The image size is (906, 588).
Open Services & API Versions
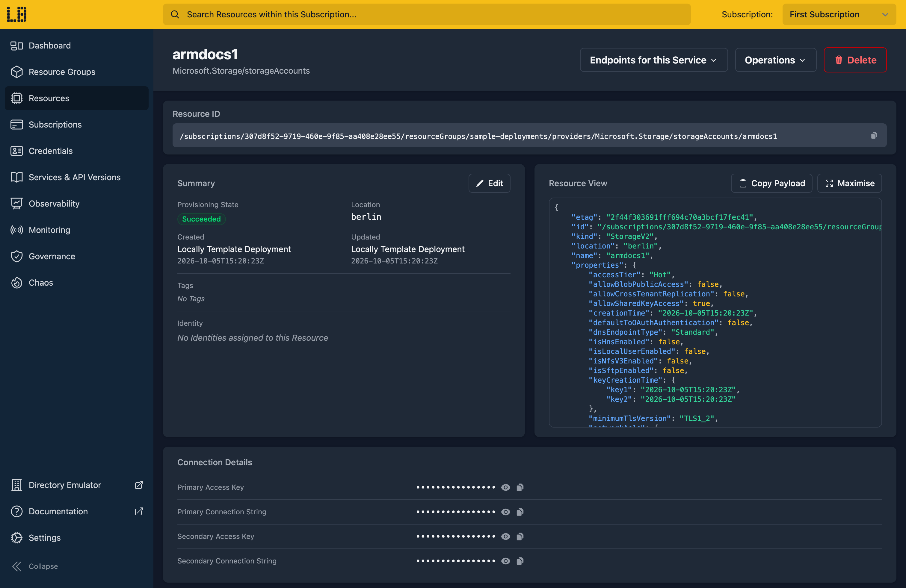pyautogui.click(x=76, y=177)
